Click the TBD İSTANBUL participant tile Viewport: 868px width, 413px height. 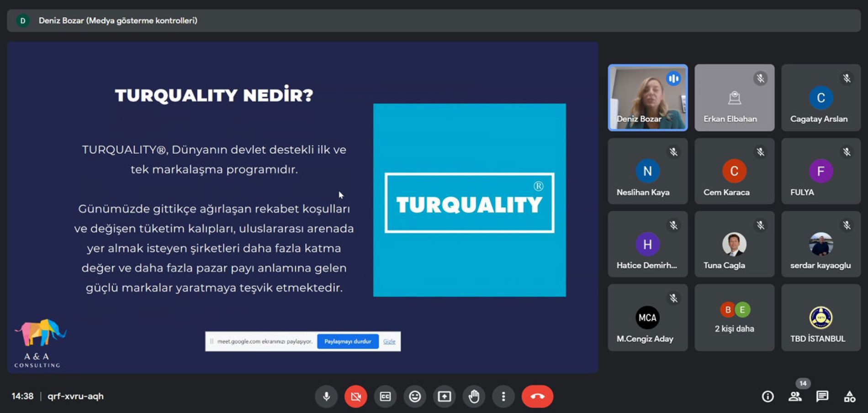point(820,317)
